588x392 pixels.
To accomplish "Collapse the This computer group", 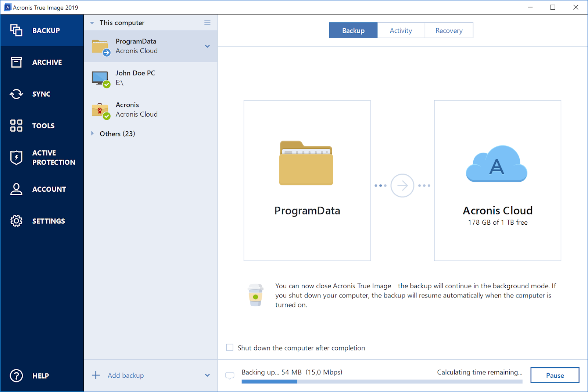I will pos(92,23).
